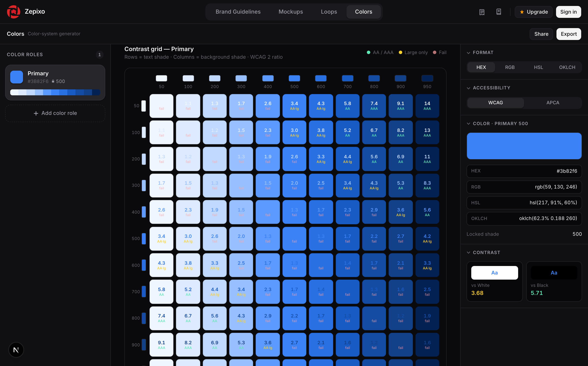Select HEX format
The height and width of the screenshot is (366, 588).
coord(481,67)
